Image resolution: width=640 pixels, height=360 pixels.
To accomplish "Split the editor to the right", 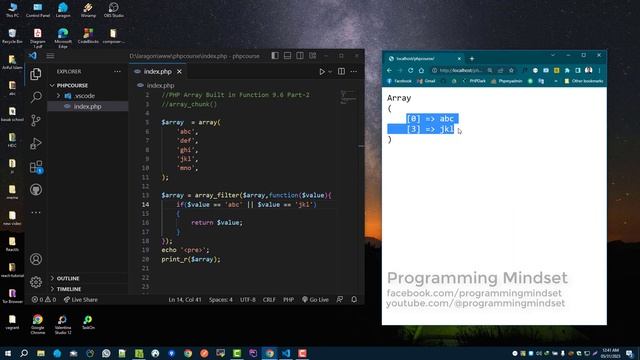I will pyautogui.click(x=341, y=71).
